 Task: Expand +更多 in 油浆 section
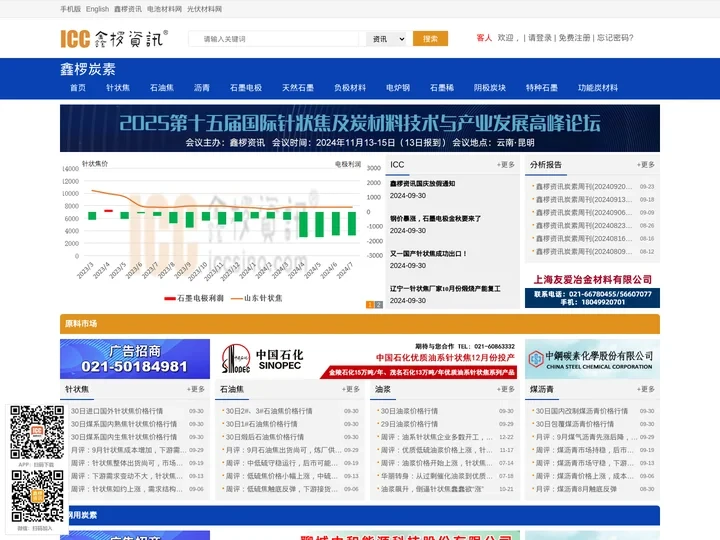pyautogui.click(x=506, y=389)
